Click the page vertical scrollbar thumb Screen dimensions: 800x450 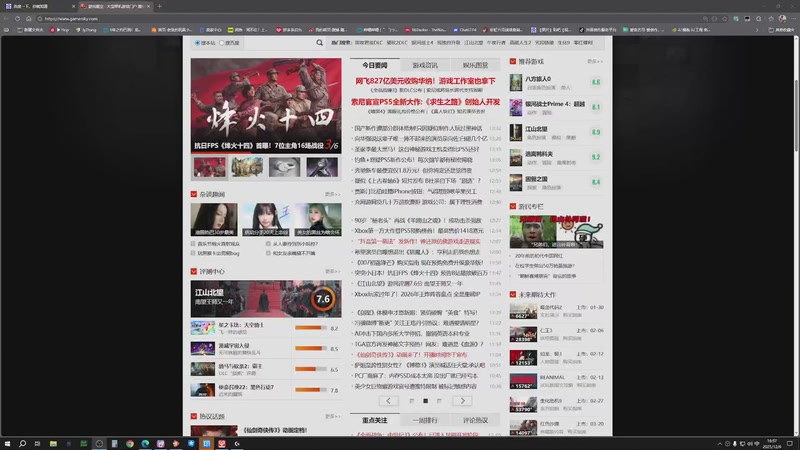796,116
